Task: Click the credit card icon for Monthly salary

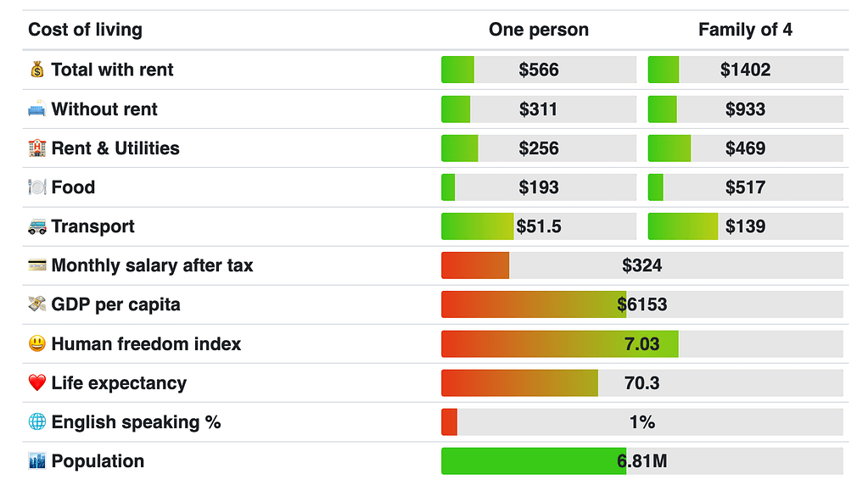Action: (36, 265)
